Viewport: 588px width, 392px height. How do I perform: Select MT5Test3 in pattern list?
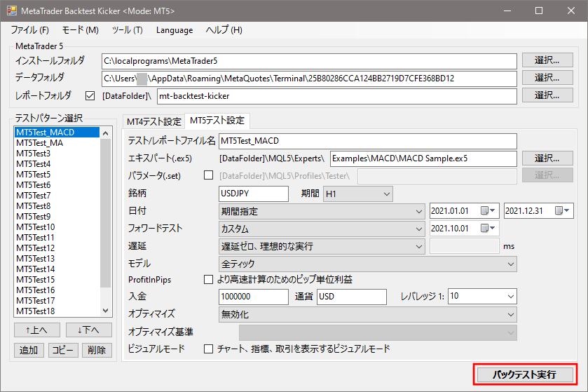coord(57,154)
